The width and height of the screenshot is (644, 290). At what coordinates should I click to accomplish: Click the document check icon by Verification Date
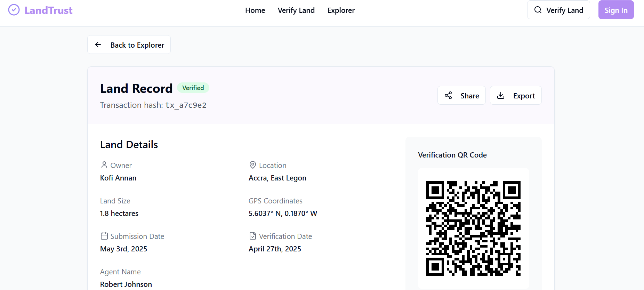pos(253,236)
